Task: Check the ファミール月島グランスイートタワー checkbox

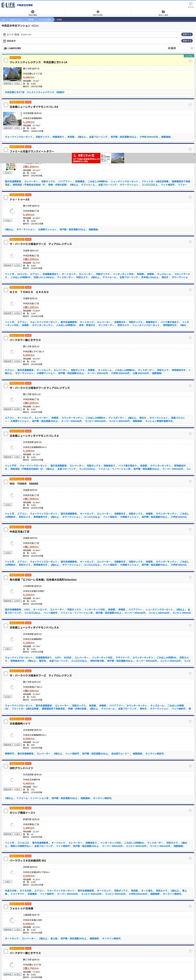Action: coord(6,149)
